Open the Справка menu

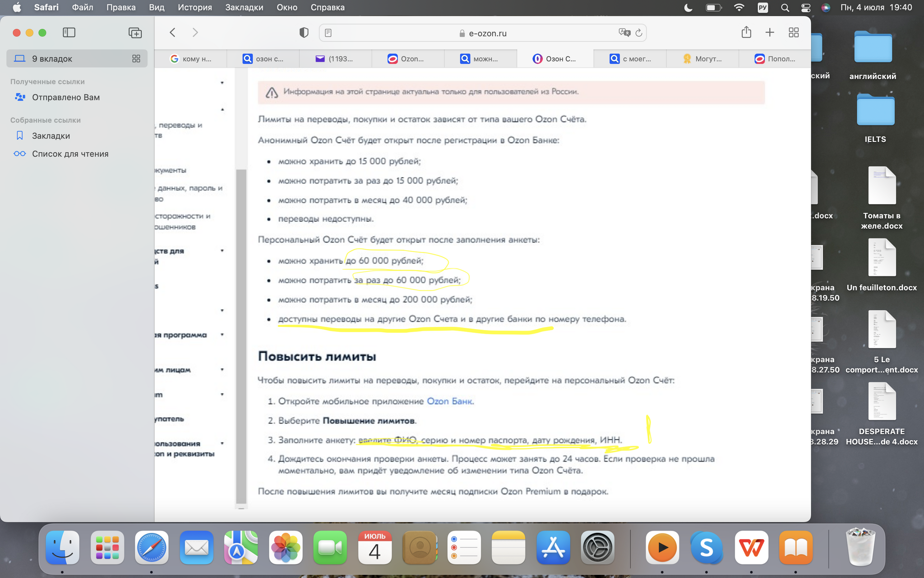pyautogui.click(x=328, y=7)
